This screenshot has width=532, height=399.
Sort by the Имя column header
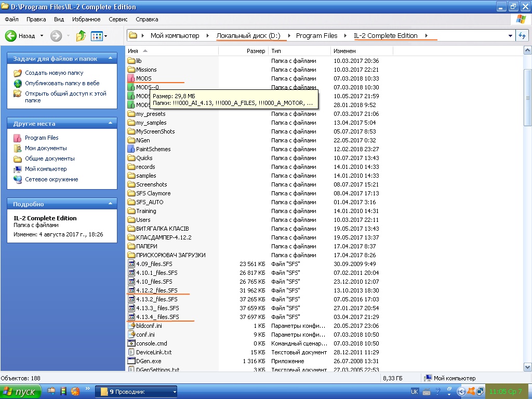pyautogui.click(x=171, y=51)
